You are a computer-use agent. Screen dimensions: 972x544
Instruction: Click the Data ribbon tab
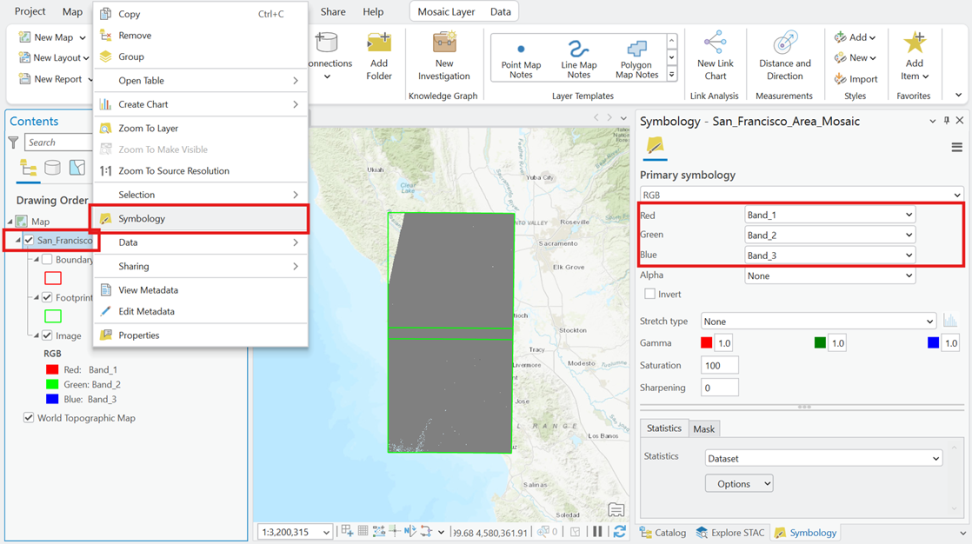[x=500, y=12]
